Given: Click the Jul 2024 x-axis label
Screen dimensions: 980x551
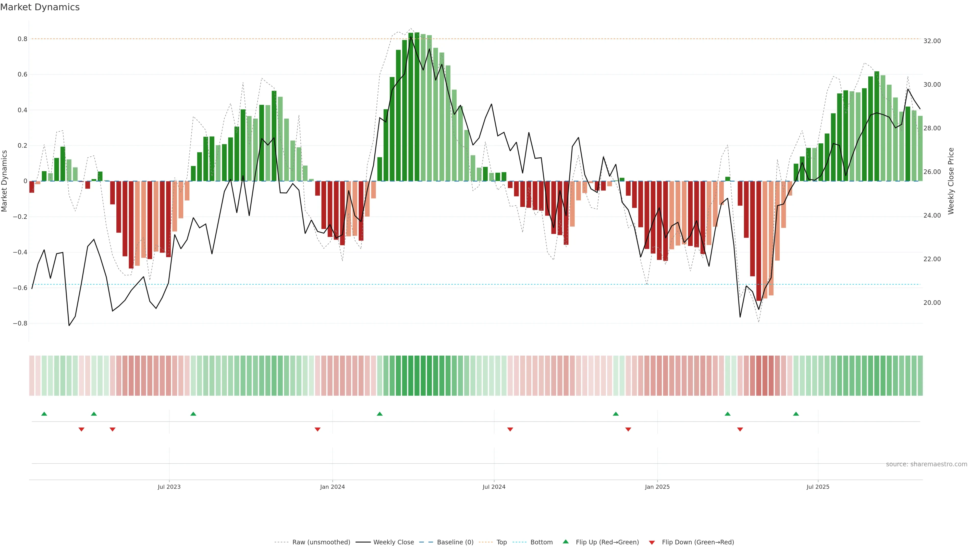Looking at the screenshot, I should (494, 487).
